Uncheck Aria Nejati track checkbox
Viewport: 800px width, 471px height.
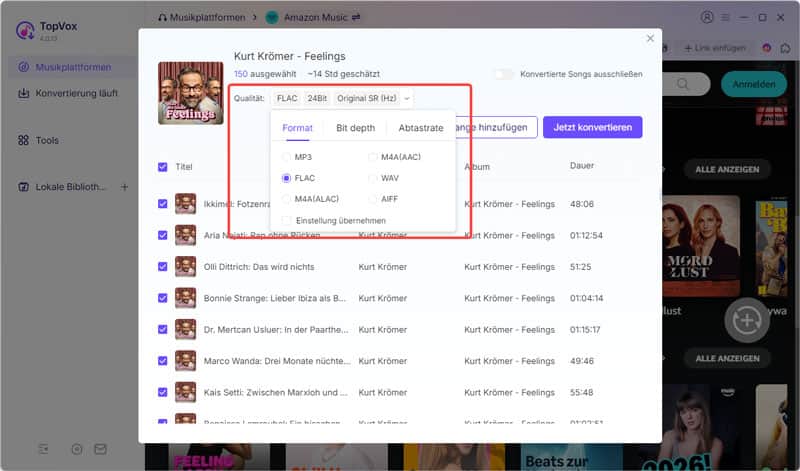(163, 235)
